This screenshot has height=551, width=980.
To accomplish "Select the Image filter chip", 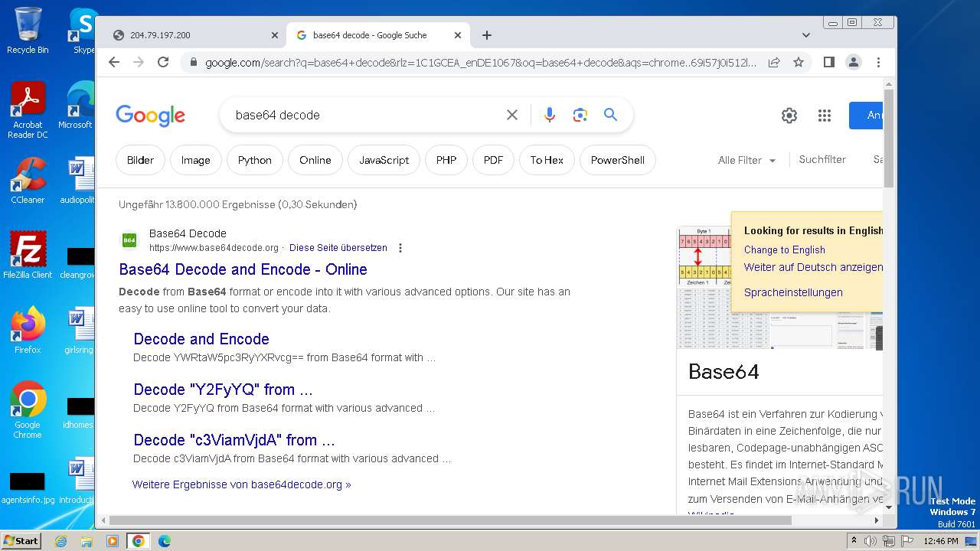I will 195,160.
